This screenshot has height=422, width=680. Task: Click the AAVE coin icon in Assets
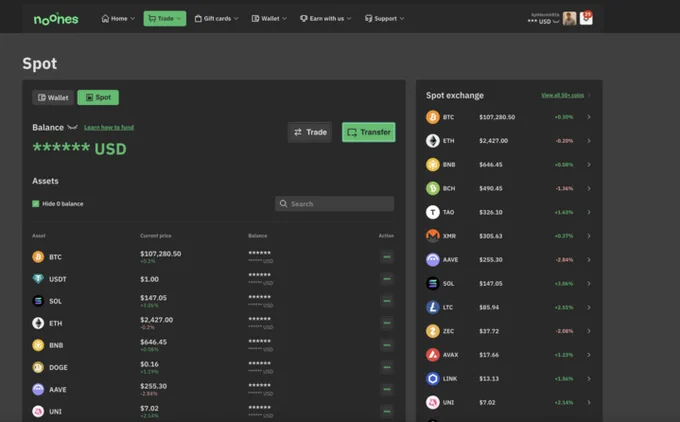(38, 389)
